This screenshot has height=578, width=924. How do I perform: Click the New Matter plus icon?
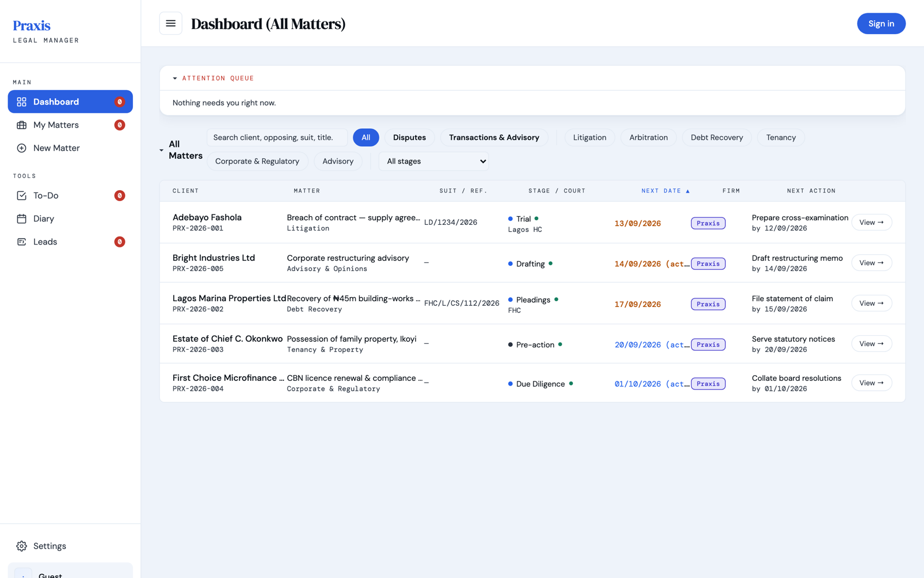click(21, 148)
